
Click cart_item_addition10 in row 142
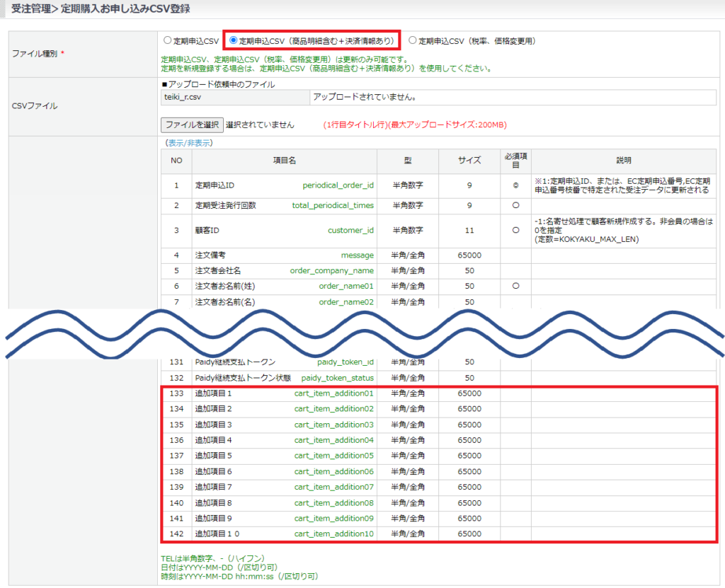tap(333, 534)
